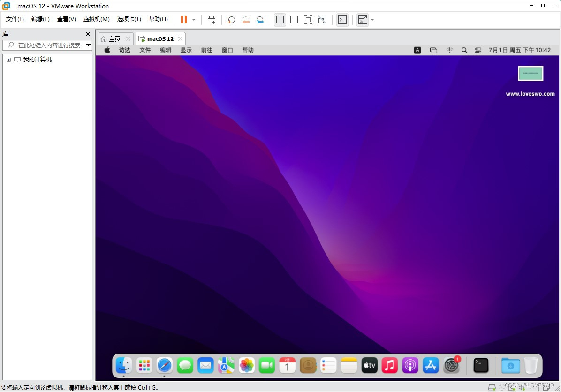Open the 查看(V) menu

point(67,19)
